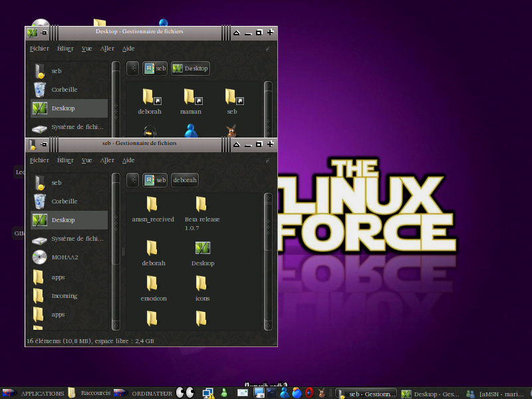Image resolution: width=532 pixels, height=399 pixels.
Task: Open window menu icon on Desktop window titlebar
Action: (x=32, y=33)
